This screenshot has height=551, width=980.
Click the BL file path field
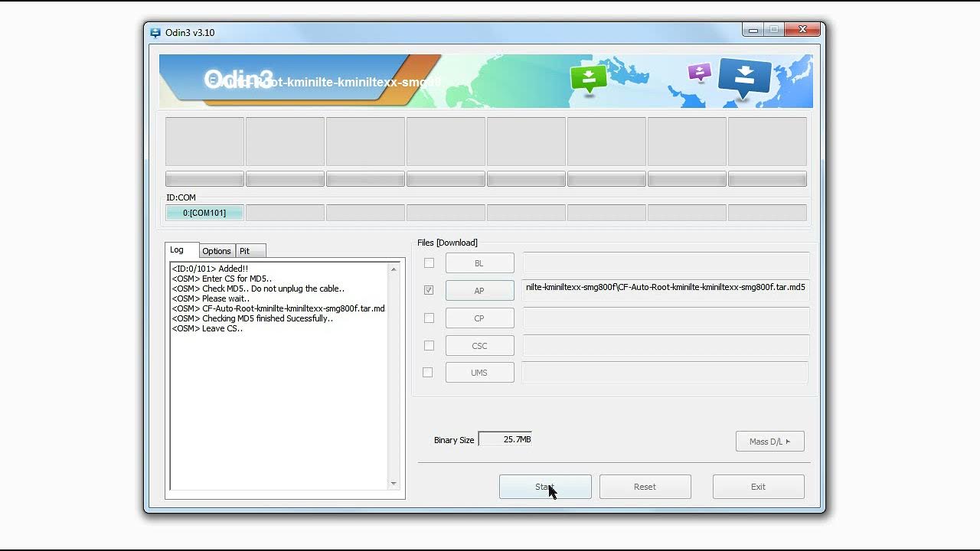point(666,263)
